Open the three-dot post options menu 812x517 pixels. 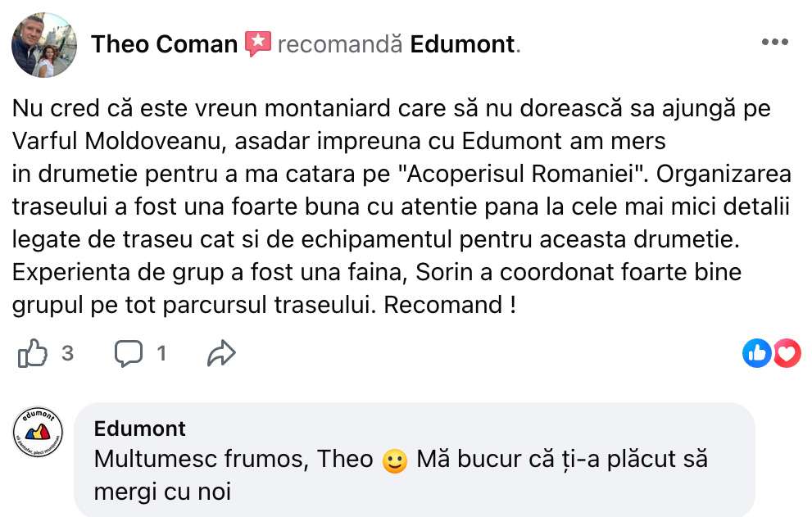point(774,43)
